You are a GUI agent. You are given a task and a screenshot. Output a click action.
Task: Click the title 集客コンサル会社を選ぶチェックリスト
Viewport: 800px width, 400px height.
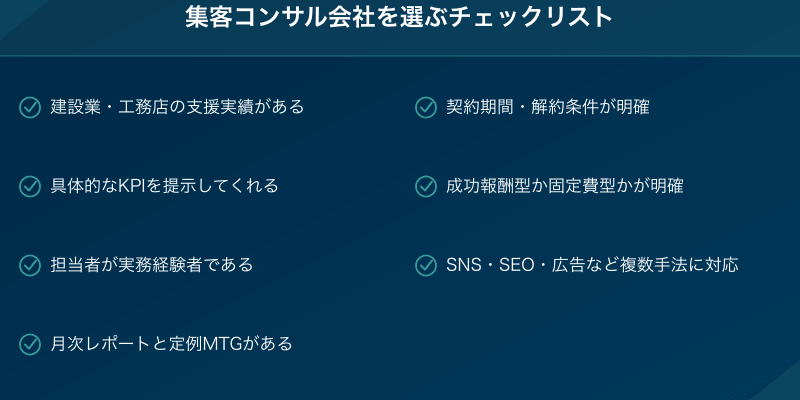[399, 18]
